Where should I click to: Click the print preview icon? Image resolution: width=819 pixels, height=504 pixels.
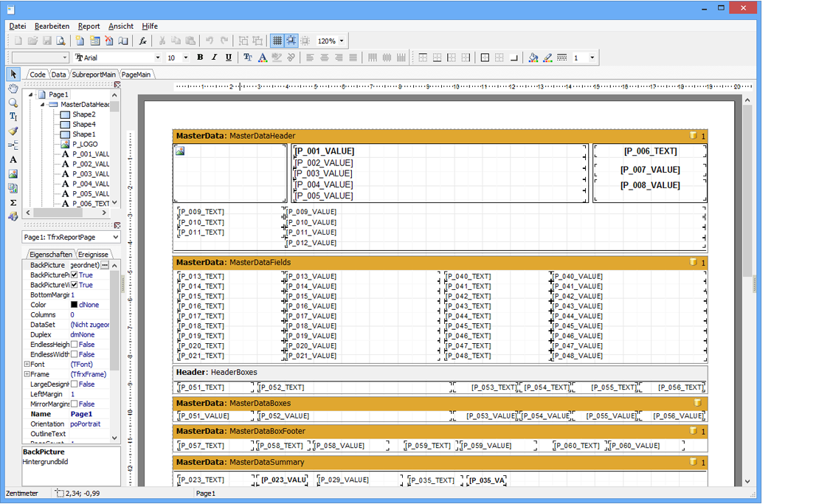pos(61,41)
